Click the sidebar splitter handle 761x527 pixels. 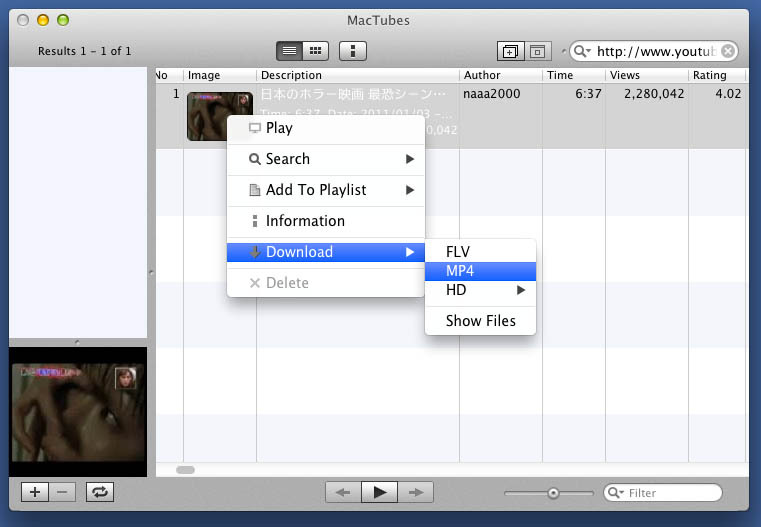point(151,273)
